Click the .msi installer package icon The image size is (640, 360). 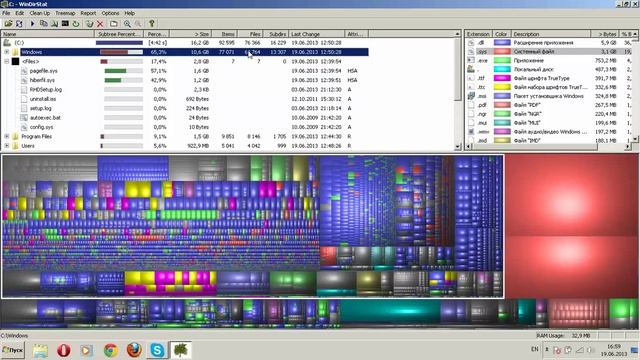pos(471,96)
